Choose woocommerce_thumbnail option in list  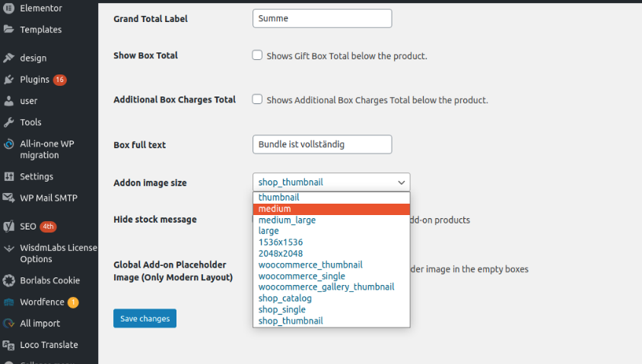(310, 264)
